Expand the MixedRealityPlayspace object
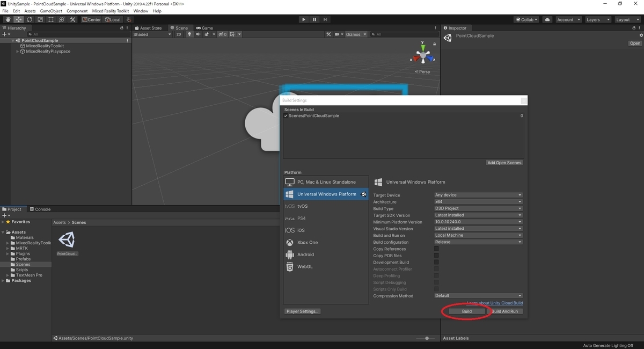This screenshot has height=349, width=644. pyautogui.click(x=17, y=52)
